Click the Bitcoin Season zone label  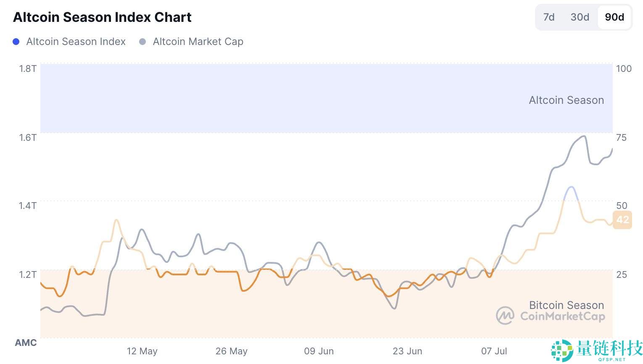[x=566, y=305]
